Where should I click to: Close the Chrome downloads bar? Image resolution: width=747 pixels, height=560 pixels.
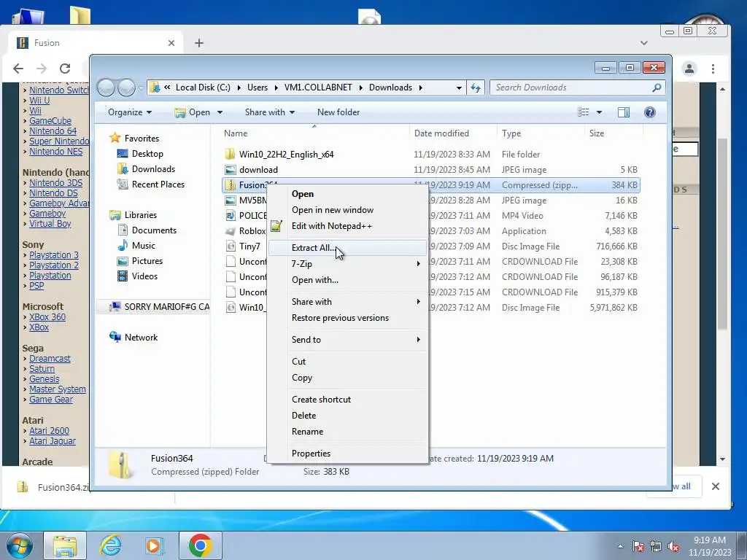pos(715,486)
